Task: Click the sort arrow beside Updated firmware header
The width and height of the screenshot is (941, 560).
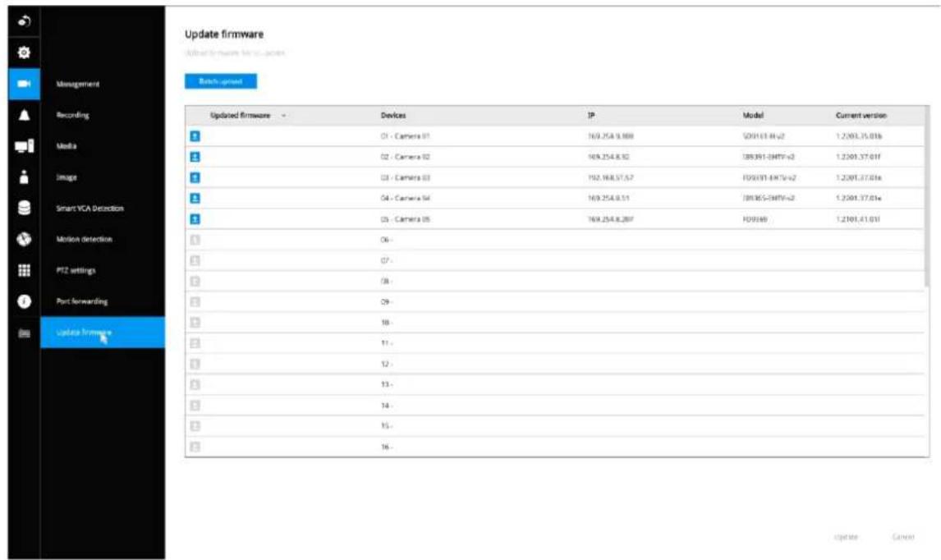Action: (283, 115)
